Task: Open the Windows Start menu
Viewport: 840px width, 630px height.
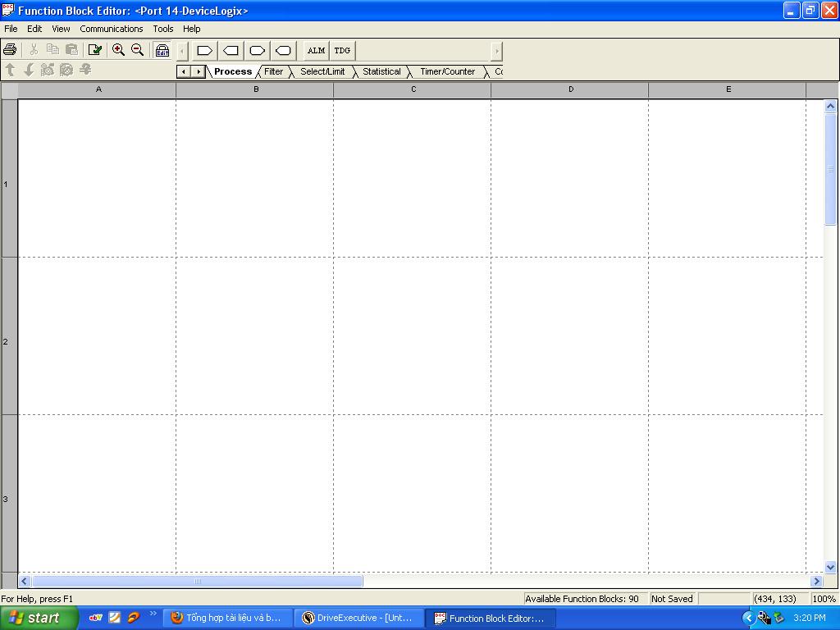Action: pyautogui.click(x=39, y=619)
